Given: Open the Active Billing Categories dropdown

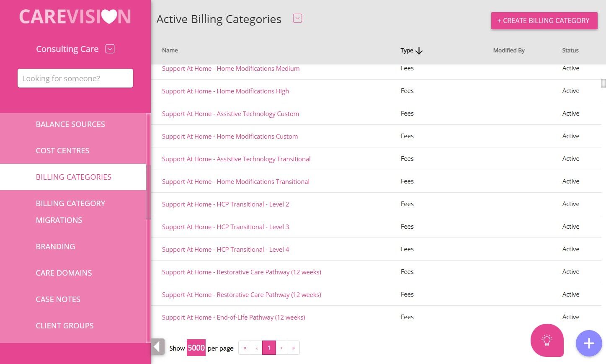Looking at the screenshot, I should pyautogui.click(x=297, y=18).
